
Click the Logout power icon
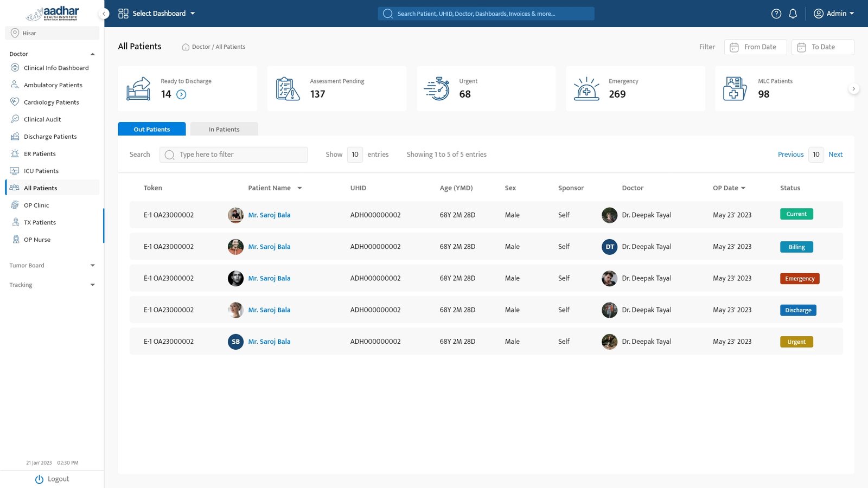coord(39,479)
